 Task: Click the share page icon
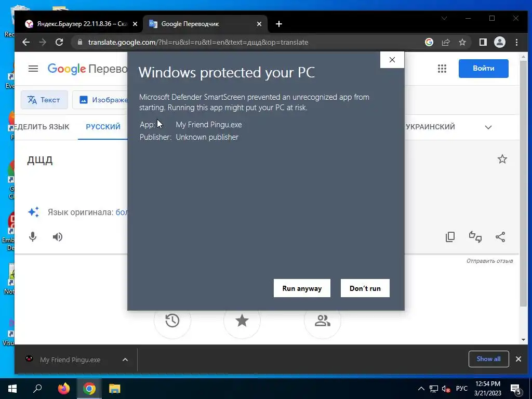pyautogui.click(x=445, y=42)
